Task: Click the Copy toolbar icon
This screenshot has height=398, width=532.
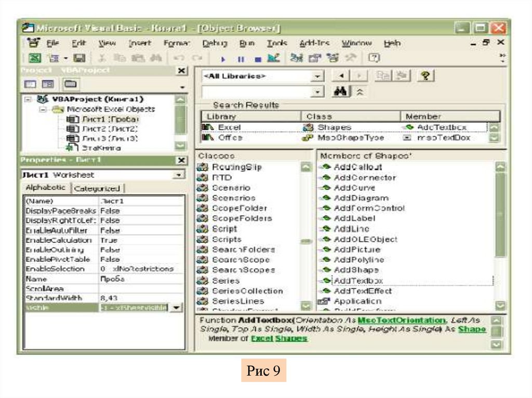Action: (119, 58)
